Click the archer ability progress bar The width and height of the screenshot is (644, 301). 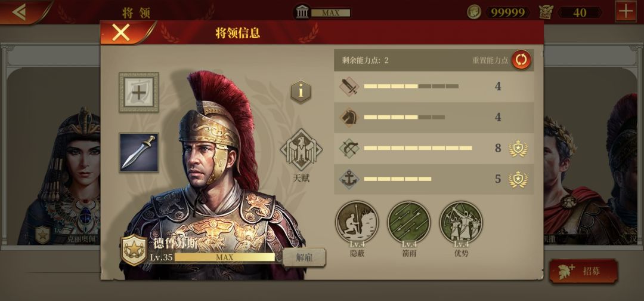[418, 148]
